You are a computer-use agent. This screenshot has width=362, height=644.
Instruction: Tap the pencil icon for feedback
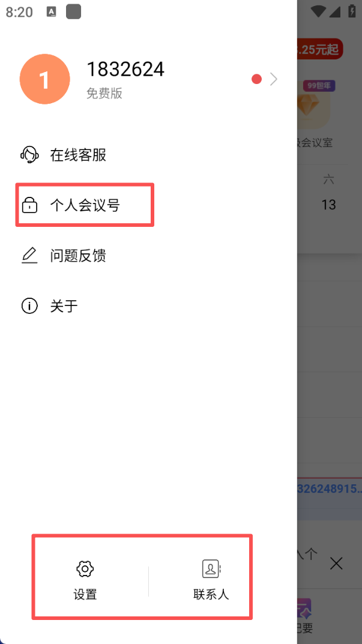click(29, 256)
